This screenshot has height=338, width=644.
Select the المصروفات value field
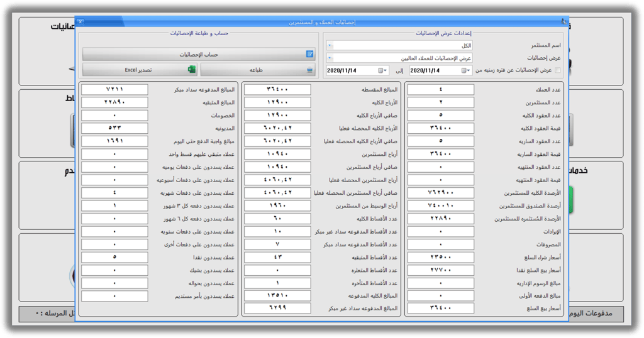click(441, 244)
